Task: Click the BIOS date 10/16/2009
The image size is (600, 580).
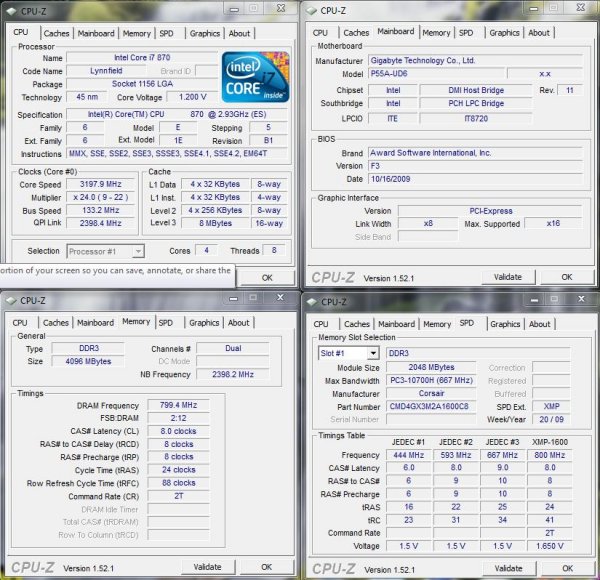Action: pyautogui.click(x=475, y=179)
